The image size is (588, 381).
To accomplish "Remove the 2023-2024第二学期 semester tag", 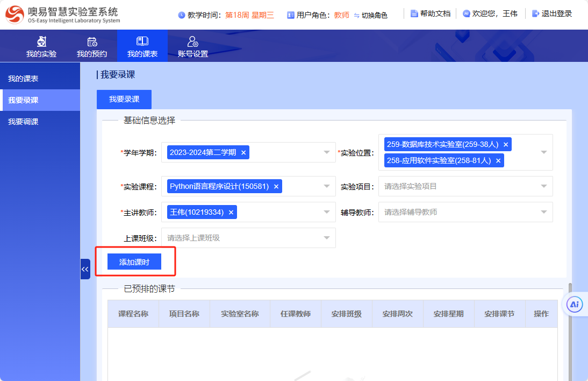I will click(x=243, y=153).
